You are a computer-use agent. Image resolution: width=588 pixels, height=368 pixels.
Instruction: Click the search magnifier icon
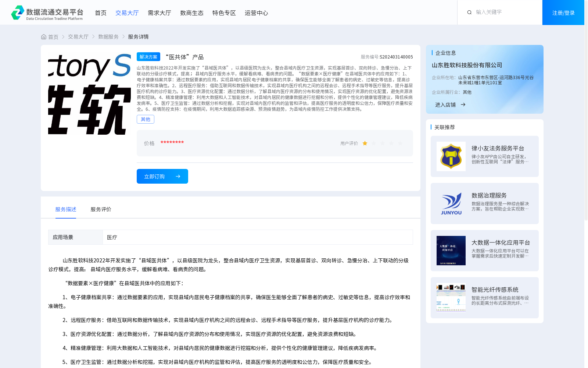point(469,13)
